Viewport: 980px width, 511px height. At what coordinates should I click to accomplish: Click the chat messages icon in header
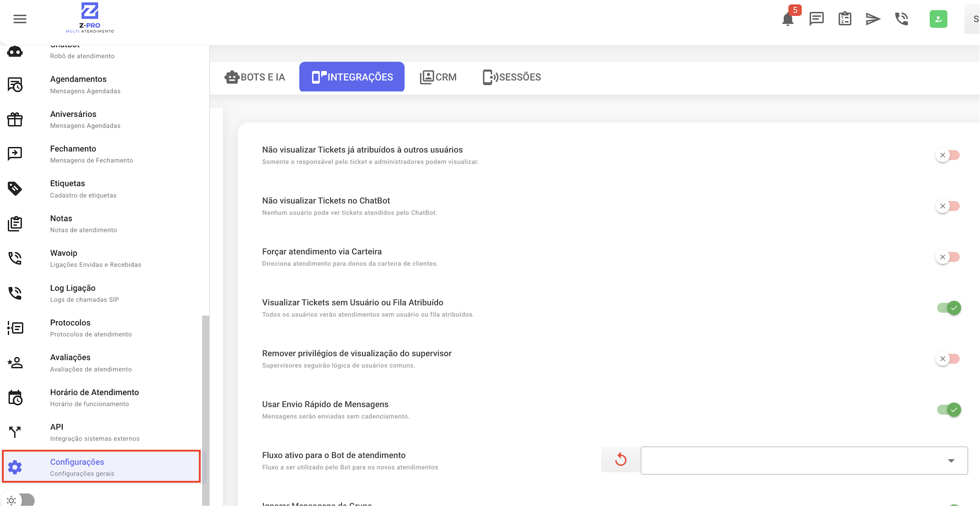pos(816,19)
